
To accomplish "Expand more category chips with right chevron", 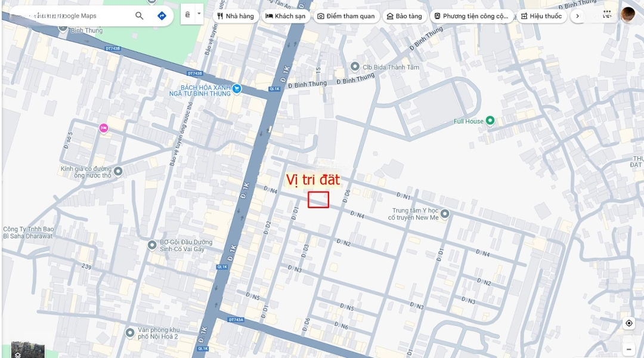I will coord(577,16).
